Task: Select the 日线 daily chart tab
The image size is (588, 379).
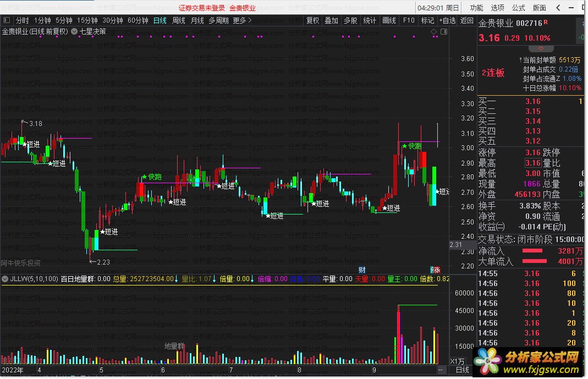Action: tap(160, 20)
